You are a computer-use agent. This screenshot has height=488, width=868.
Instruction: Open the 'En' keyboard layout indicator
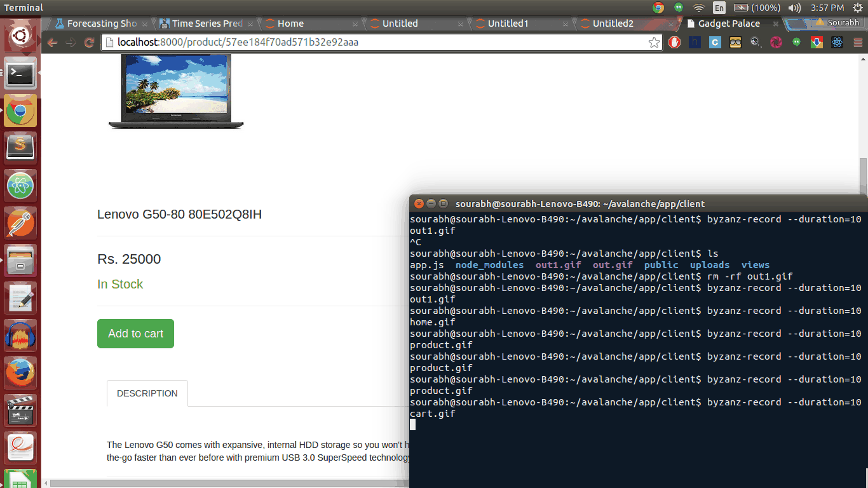tap(719, 8)
